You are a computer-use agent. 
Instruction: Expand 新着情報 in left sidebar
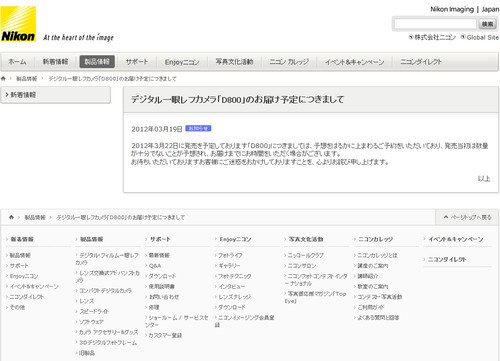click(x=55, y=95)
